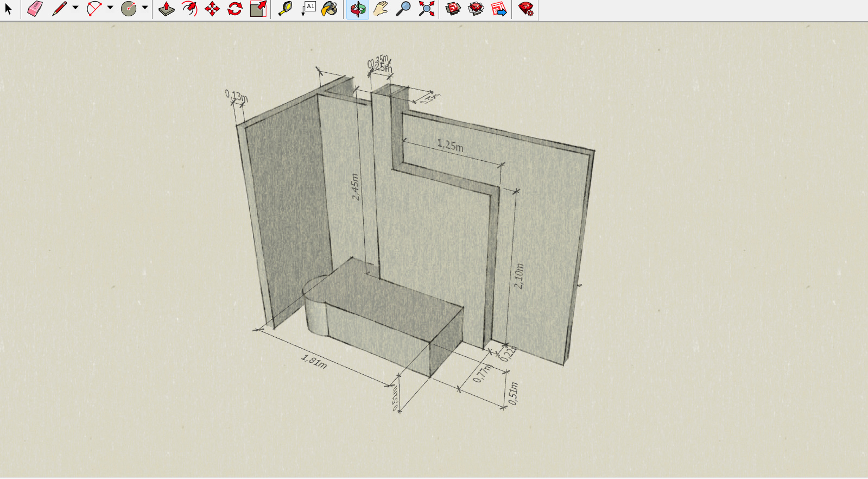The width and height of the screenshot is (868, 479).
Task: Click the Text label tool
Action: pos(308,9)
